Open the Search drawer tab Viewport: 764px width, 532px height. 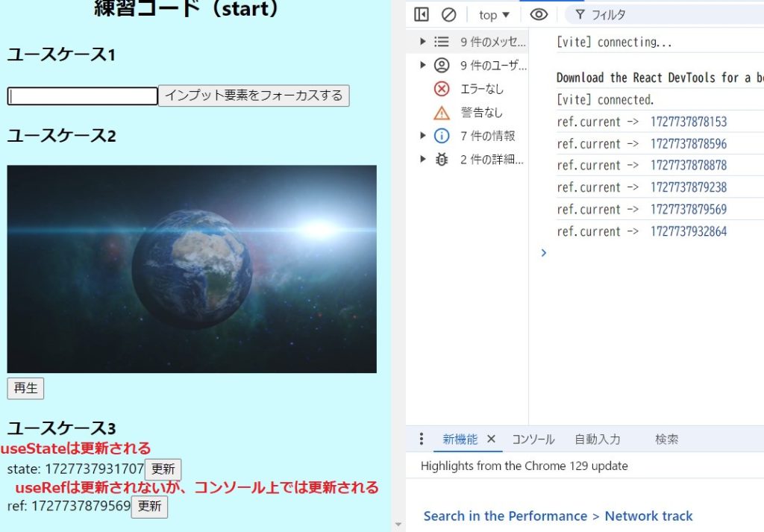point(666,439)
